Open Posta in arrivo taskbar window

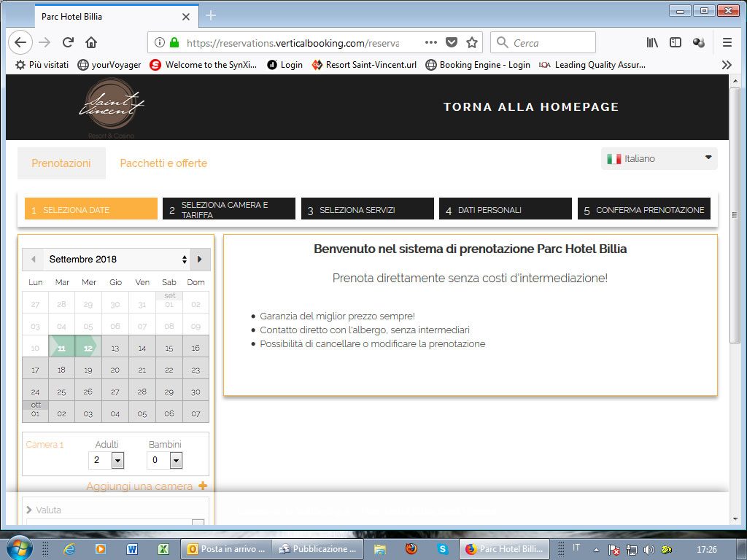click(226, 549)
